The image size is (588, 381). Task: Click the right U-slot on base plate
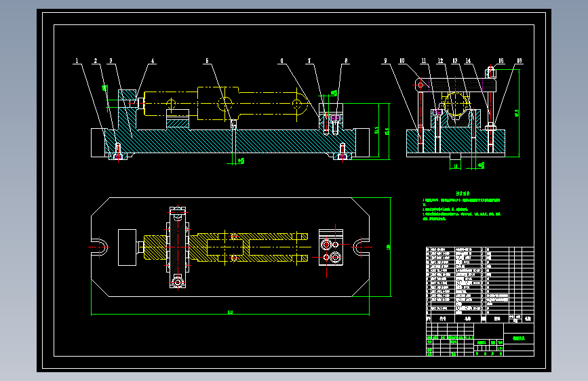point(361,247)
